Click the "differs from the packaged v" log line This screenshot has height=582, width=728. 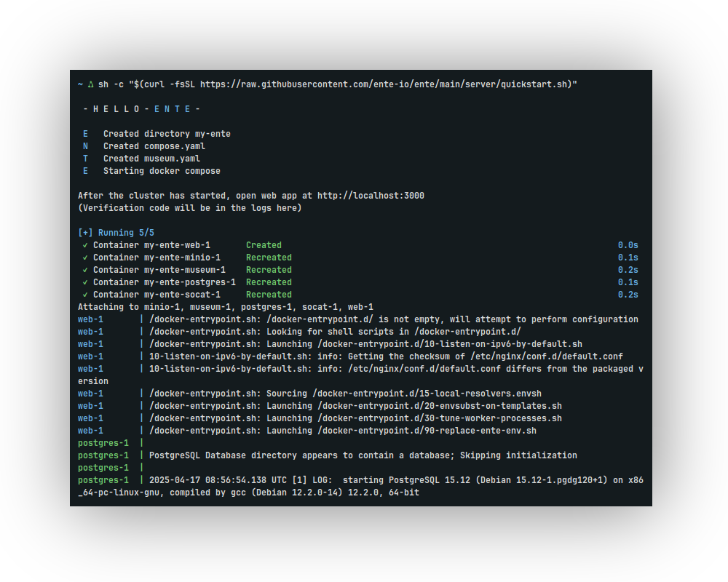(x=361, y=369)
